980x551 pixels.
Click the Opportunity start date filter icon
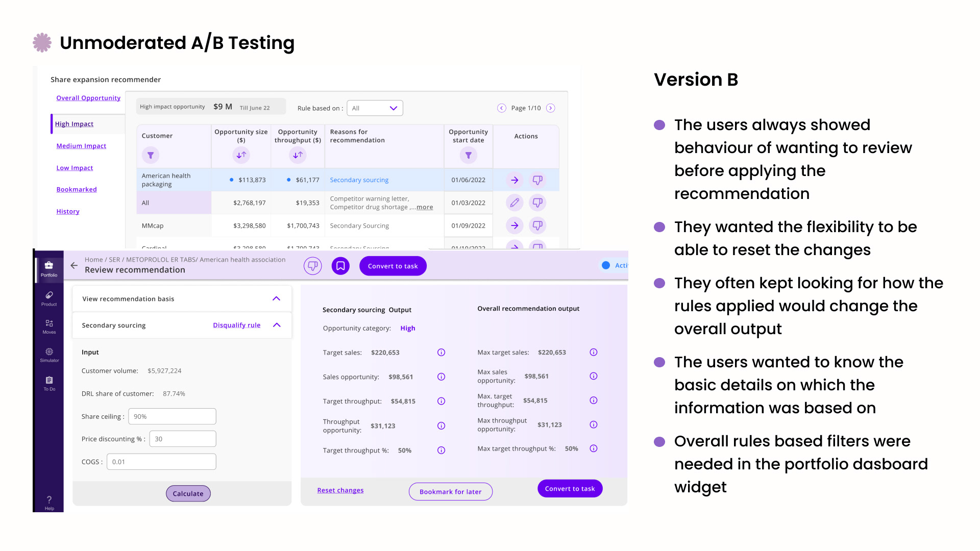coord(468,155)
